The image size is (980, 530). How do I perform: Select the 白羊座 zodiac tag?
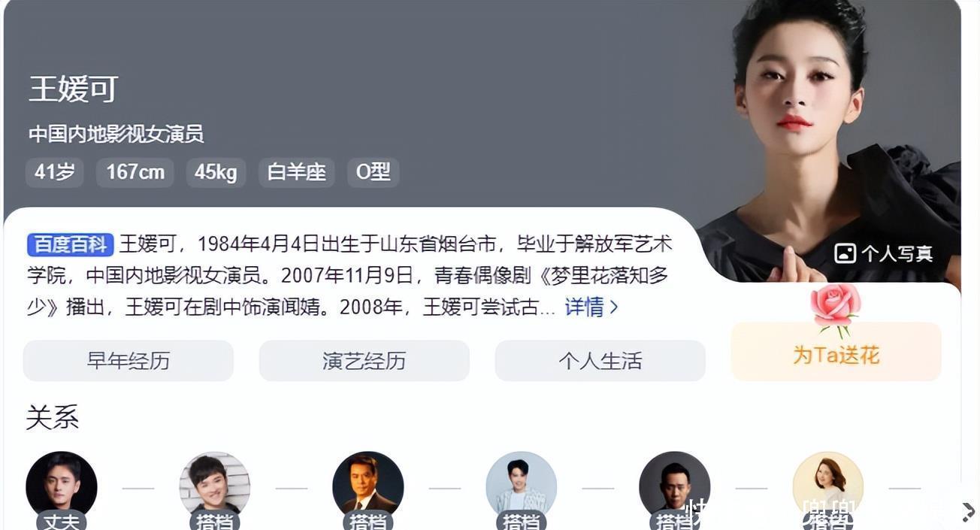tap(297, 172)
